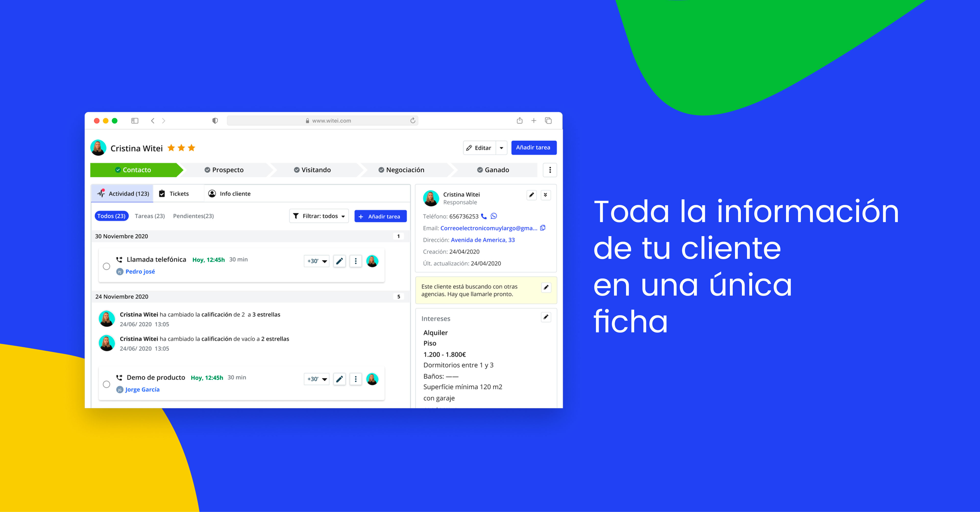
Task: Check off the Demo de producto task
Action: coord(106,384)
